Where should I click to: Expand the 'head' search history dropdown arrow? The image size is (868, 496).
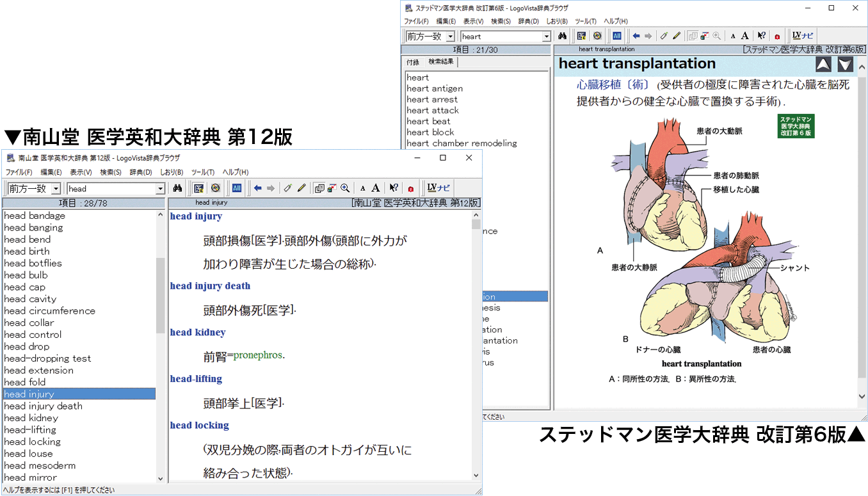click(161, 189)
